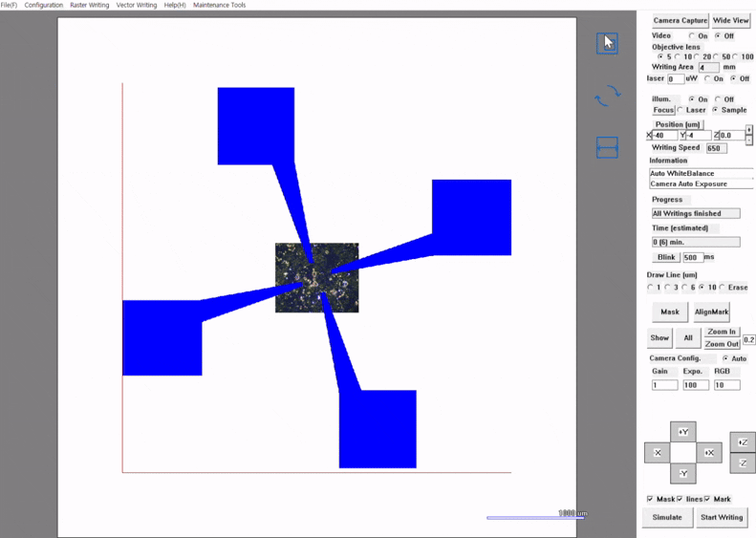Select the 5x objective lens
The height and width of the screenshot is (538, 756).
pos(660,57)
